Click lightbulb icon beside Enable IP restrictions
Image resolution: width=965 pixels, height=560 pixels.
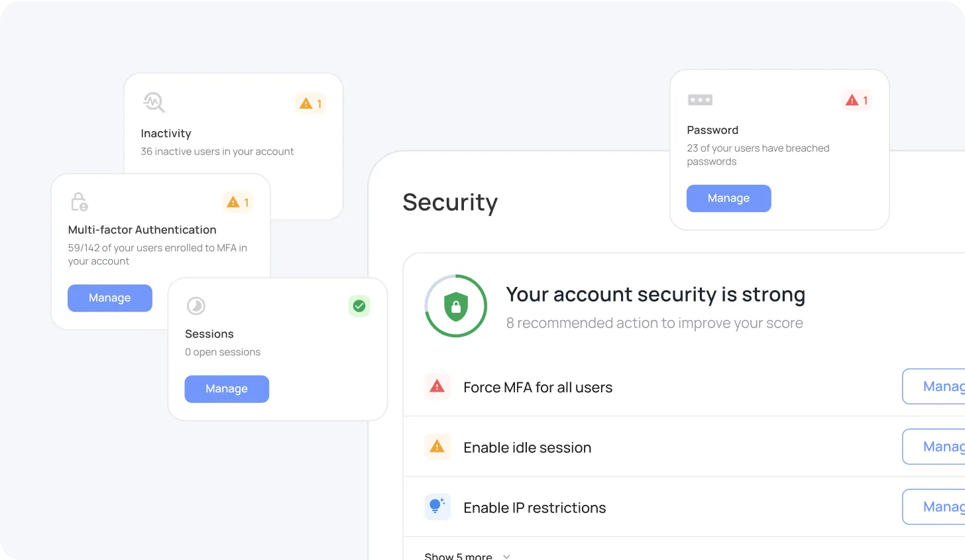click(437, 507)
